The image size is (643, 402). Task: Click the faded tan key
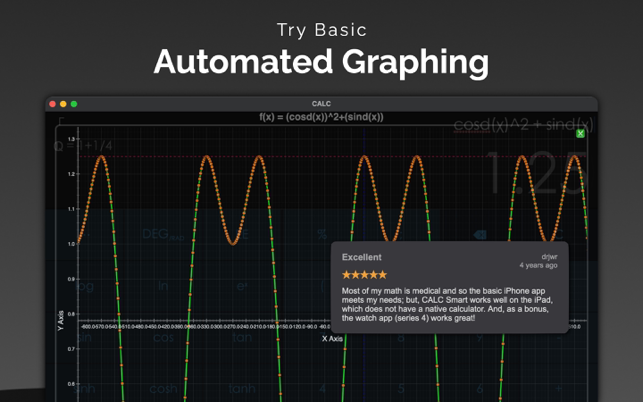[x=242, y=338]
